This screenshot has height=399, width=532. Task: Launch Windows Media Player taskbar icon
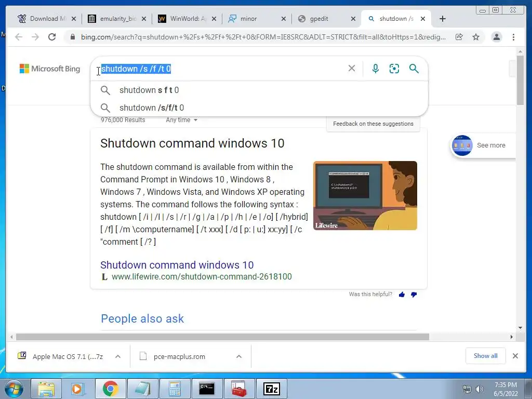coord(78,389)
